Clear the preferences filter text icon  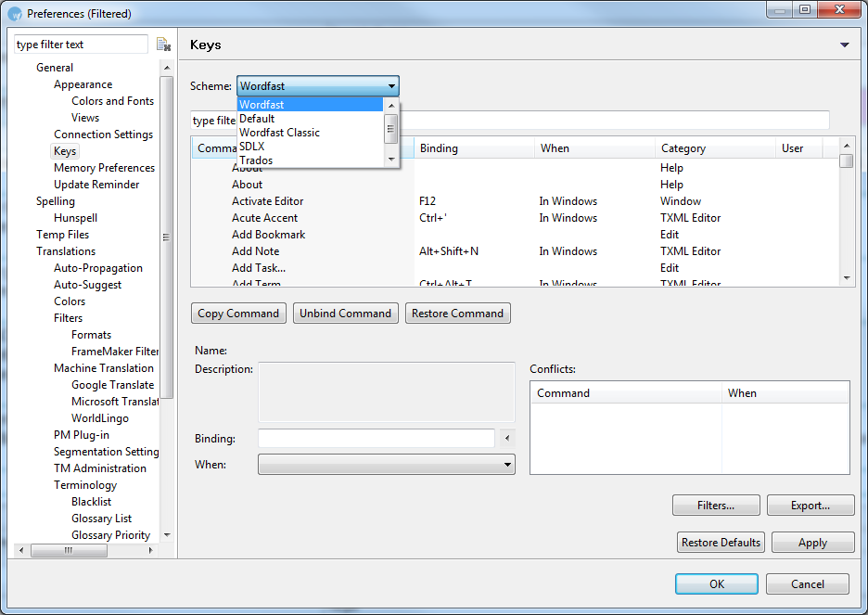point(163,45)
